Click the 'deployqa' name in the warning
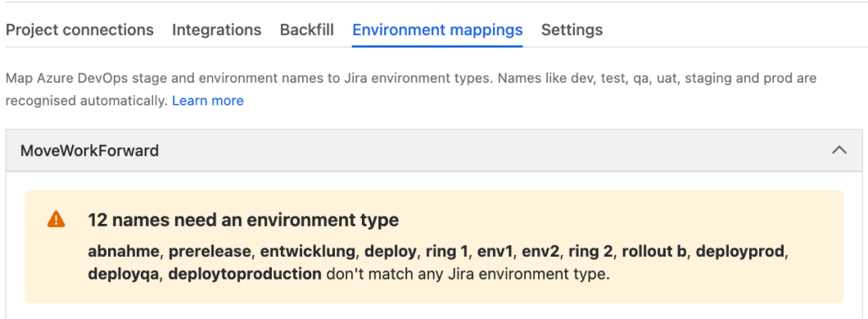 [x=124, y=274]
